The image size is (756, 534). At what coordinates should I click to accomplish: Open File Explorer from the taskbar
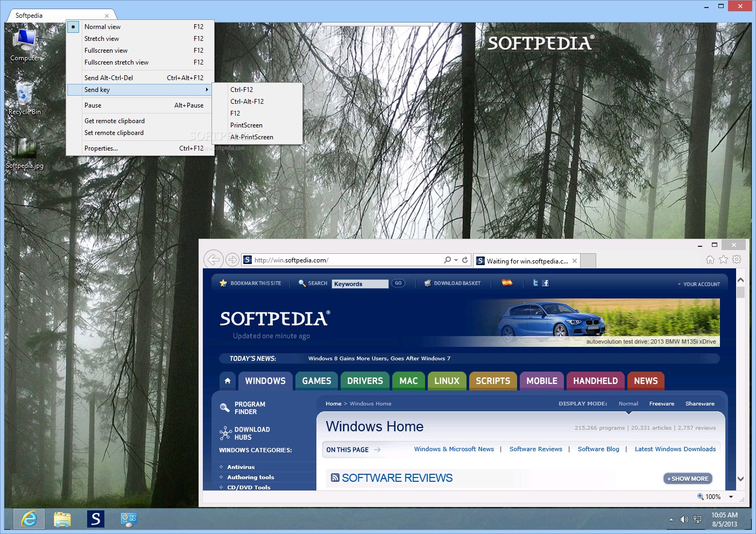point(62,519)
